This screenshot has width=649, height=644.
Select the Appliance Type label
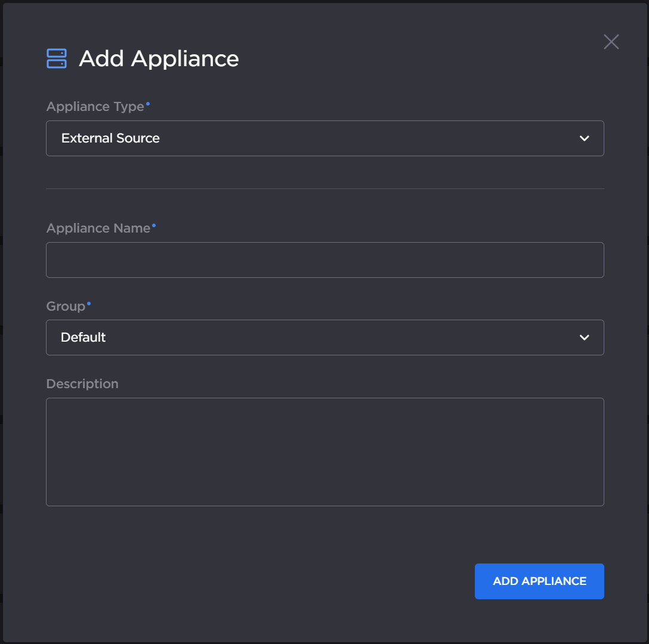(x=95, y=106)
